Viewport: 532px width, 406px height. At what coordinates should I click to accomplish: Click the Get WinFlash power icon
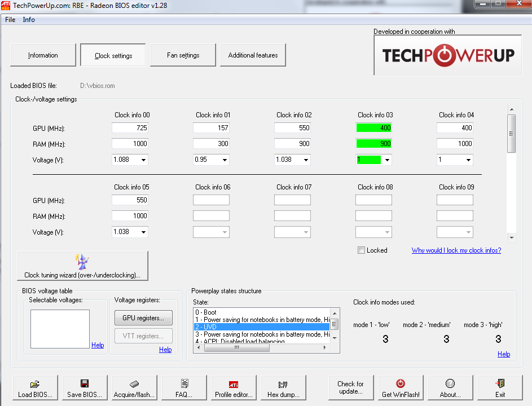[x=401, y=383]
